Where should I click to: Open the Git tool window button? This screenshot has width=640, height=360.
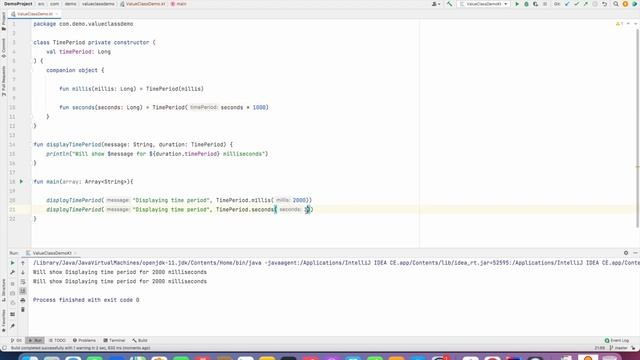(16, 340)
